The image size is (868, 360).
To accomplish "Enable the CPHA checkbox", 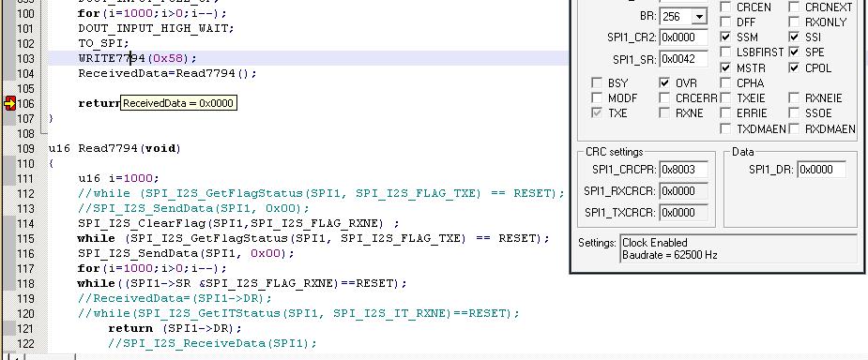I will [725, 82].
